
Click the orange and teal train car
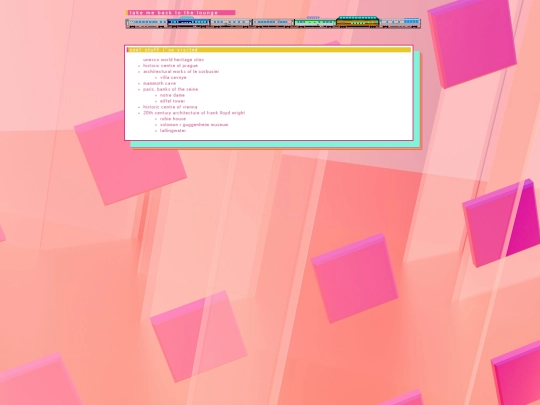[357, 21]
